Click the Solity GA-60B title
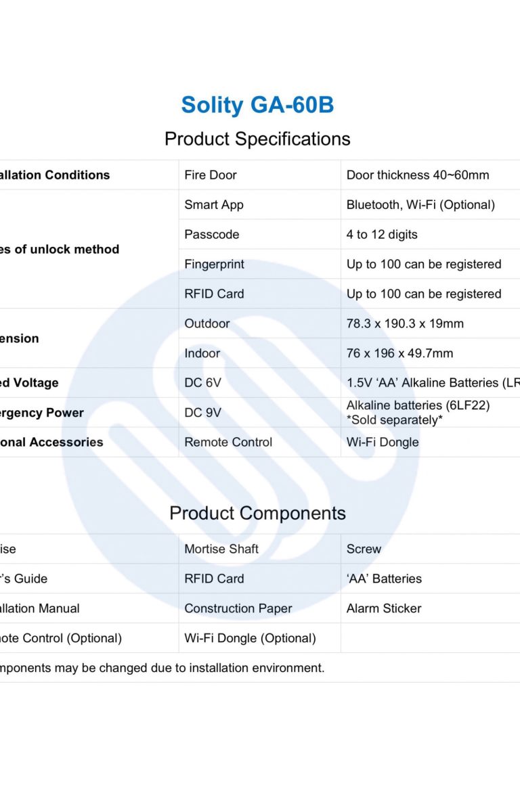The width and height of the screenshot is (520, 812). (x=257, y=105)
